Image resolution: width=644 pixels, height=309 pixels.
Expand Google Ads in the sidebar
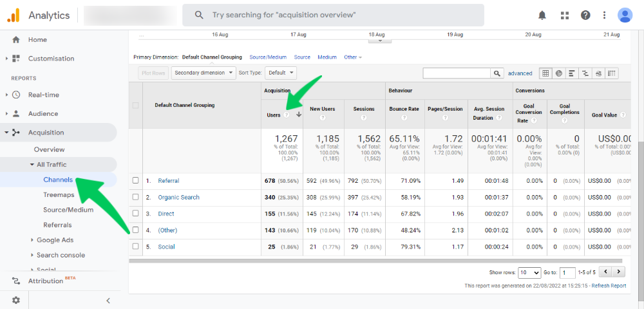pyautogui.click(x=55, y=240)
